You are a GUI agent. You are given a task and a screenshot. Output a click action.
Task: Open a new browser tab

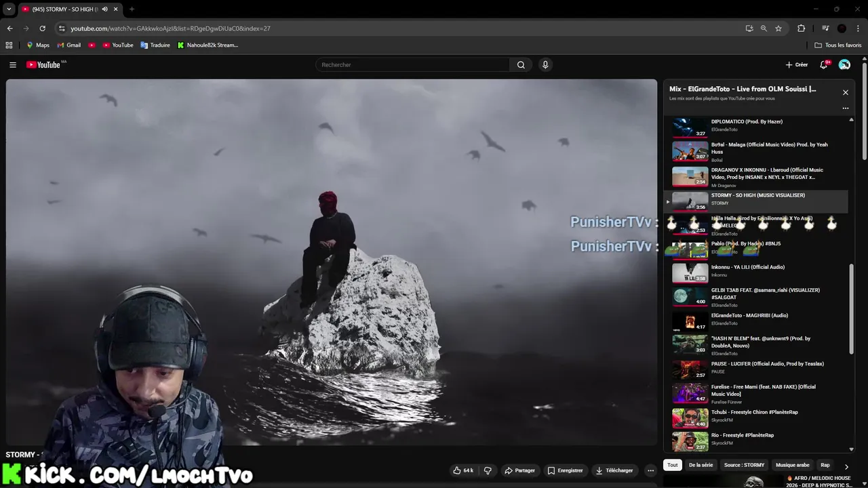coord(132,9)
